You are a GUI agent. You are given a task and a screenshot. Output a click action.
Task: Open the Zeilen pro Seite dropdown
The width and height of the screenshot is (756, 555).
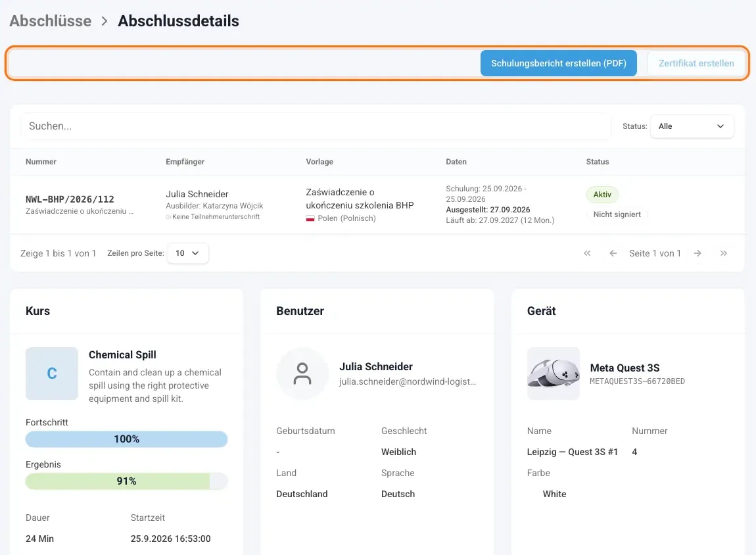187,253
